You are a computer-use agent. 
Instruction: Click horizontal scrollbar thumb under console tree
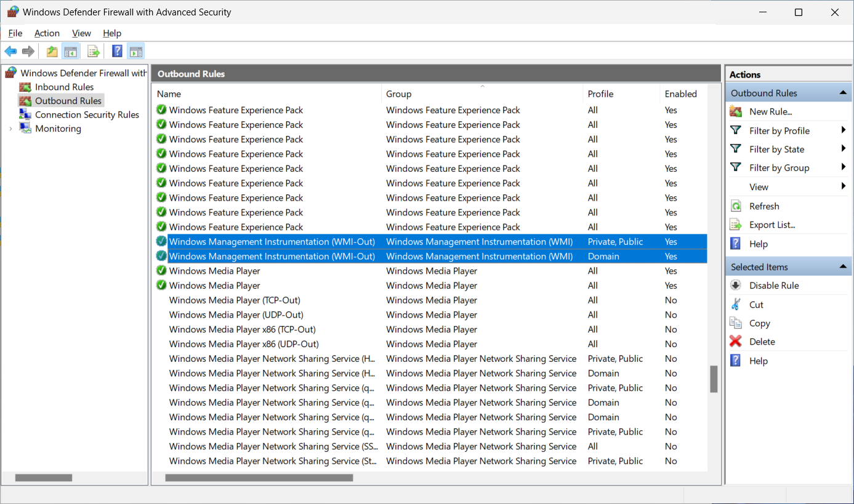pos(44,478)
